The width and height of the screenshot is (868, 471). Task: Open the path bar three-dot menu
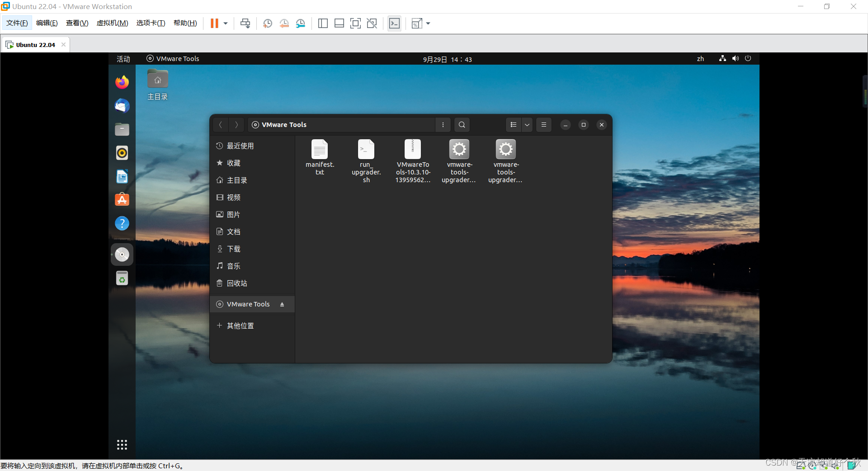pyautogui.click(x=443, y=125)
